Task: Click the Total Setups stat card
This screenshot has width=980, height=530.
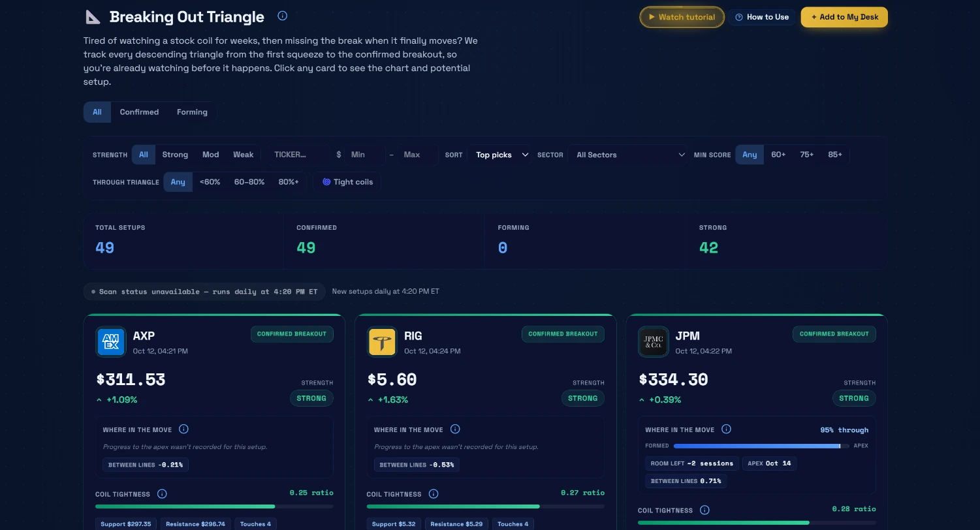Action: click(x=183, y=242)
